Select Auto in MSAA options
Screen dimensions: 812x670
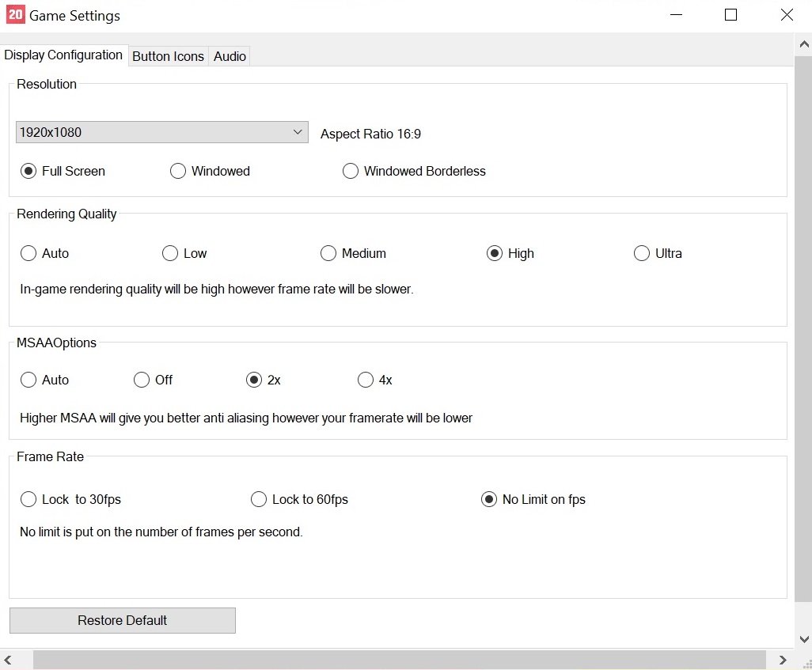[28, 380]
